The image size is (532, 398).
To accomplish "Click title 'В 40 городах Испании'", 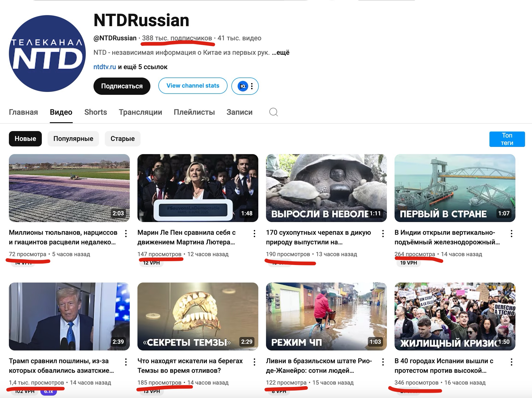I will click(444, 366).
